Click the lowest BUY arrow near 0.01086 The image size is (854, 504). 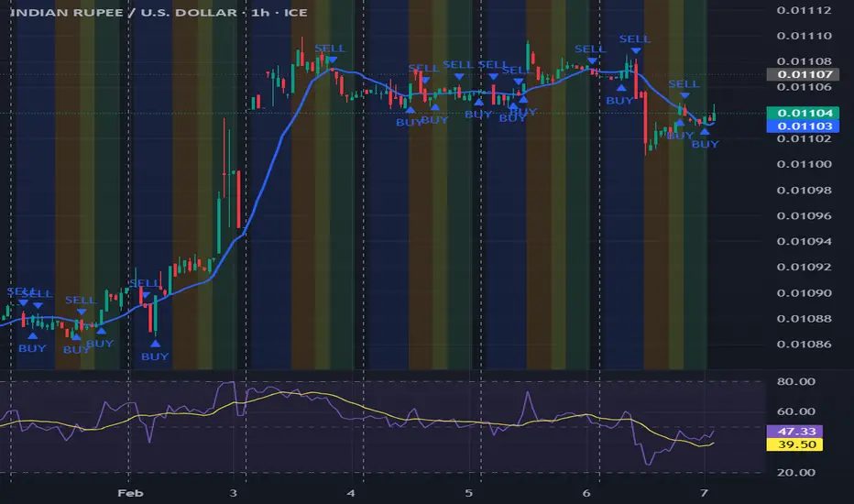point(154,345)
